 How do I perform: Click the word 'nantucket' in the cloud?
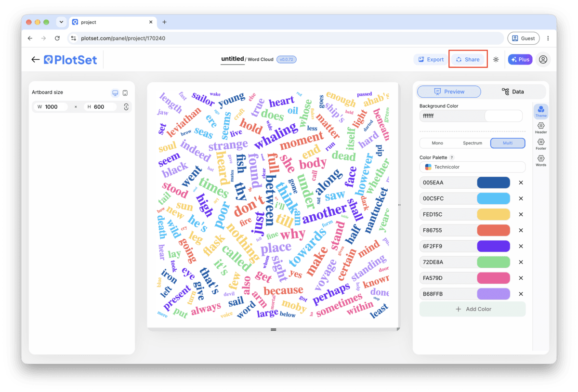tap(377, 209)
